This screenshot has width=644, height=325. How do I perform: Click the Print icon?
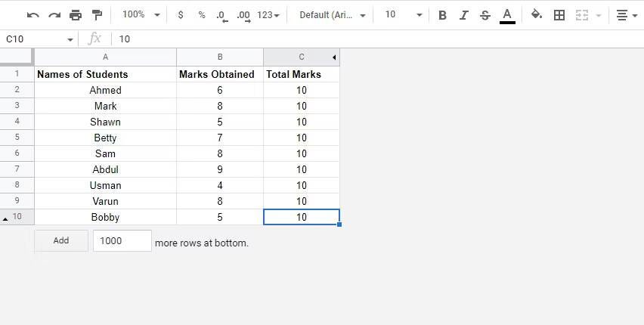pos(76,16)
